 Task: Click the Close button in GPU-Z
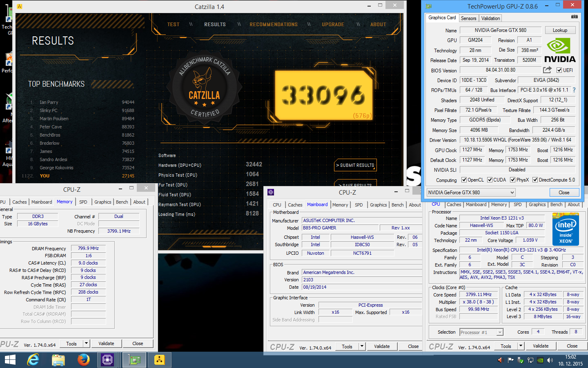pos(564,193)
